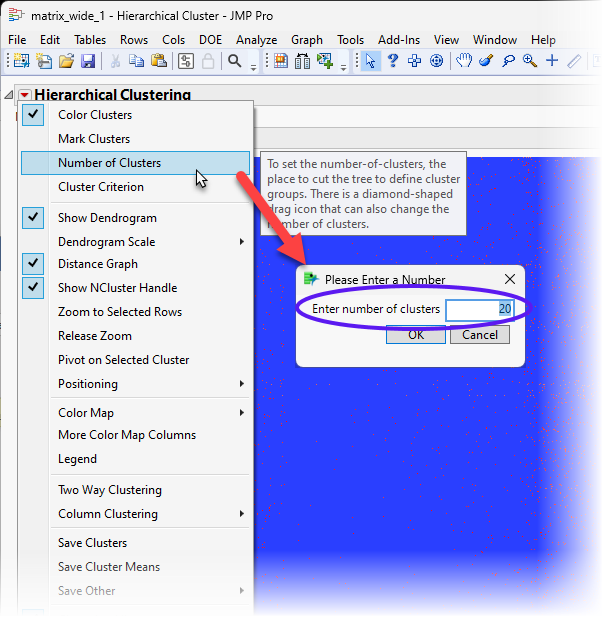Close the Please Enter a Number dialog
603x617 pixels.
510,279
